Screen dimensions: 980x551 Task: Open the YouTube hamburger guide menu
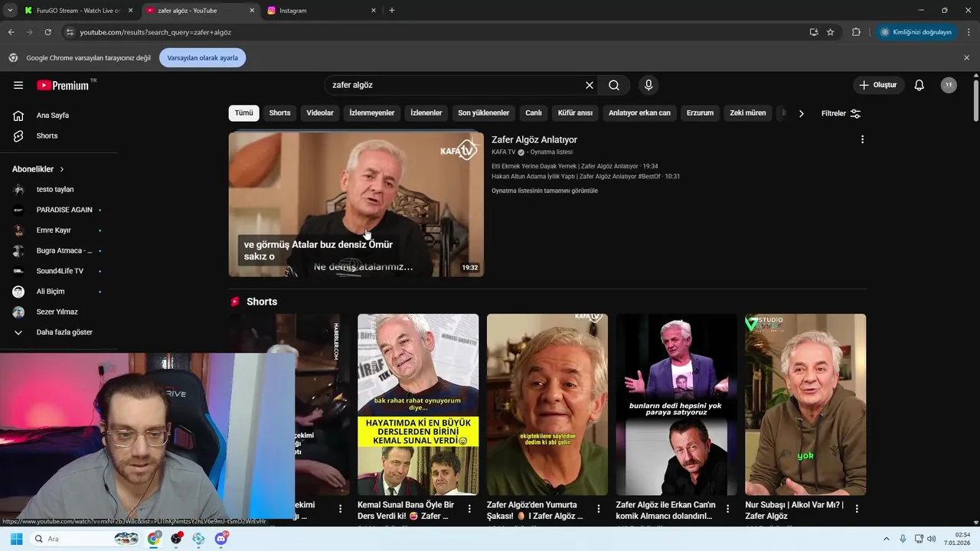point(18,85)
